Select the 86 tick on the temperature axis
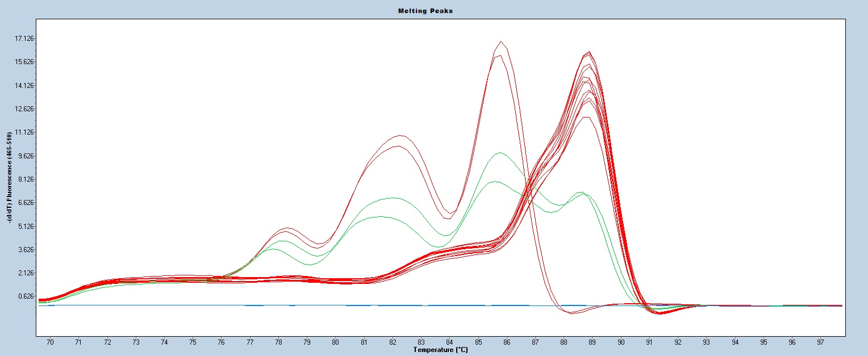Screen dimensions: 868x356 click(507, 342)
